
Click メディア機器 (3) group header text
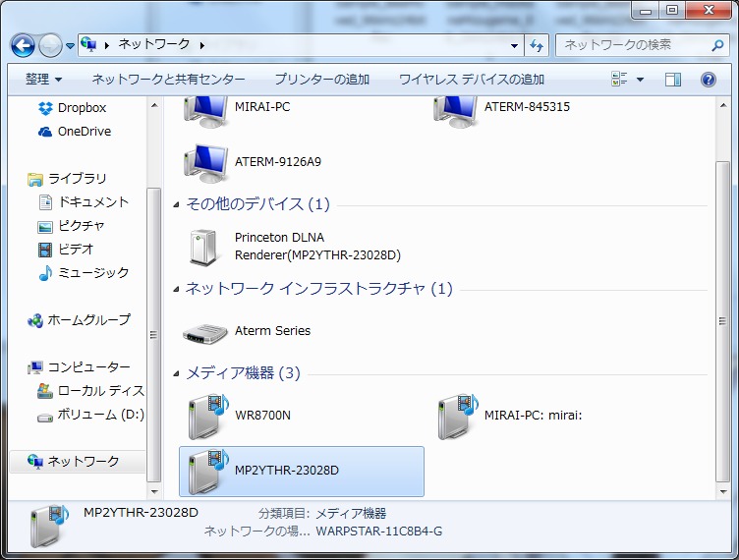click(243, 373)
